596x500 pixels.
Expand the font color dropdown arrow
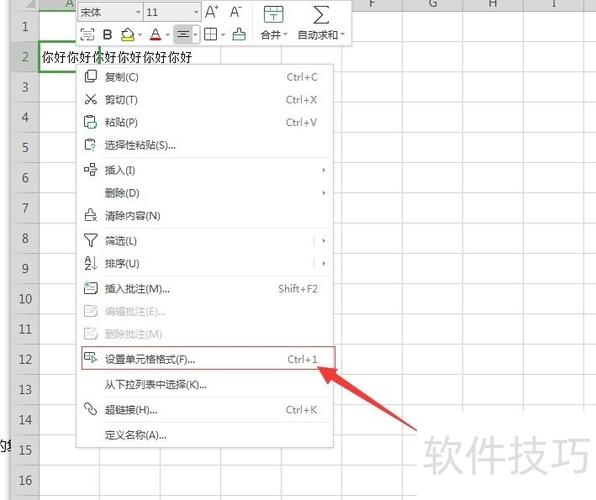(x=167, y=35)
